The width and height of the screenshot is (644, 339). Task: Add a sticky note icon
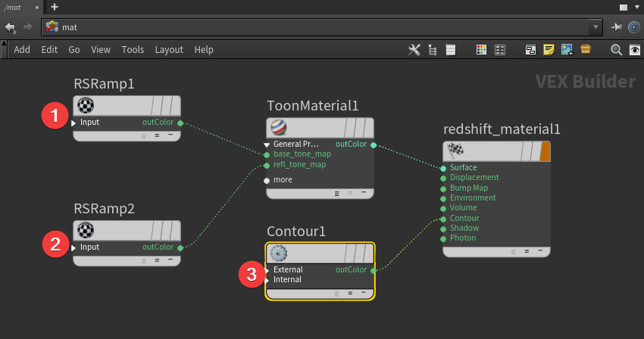[x=549, y=50]
